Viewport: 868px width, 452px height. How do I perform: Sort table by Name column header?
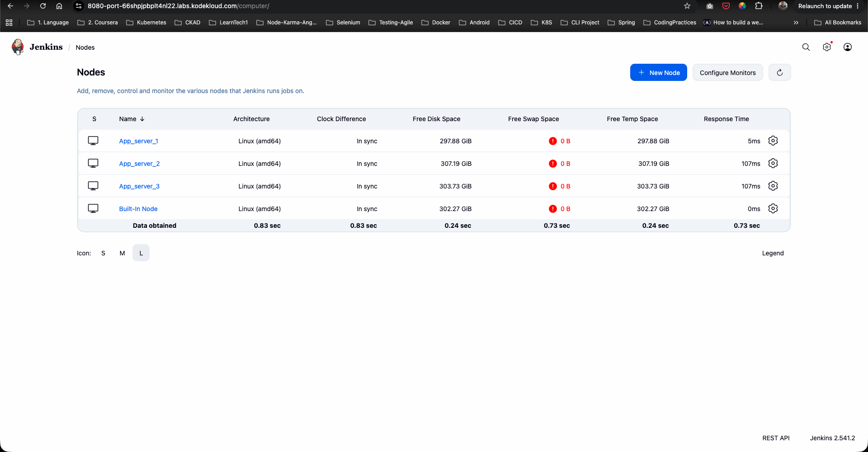[x=132, y=119]
